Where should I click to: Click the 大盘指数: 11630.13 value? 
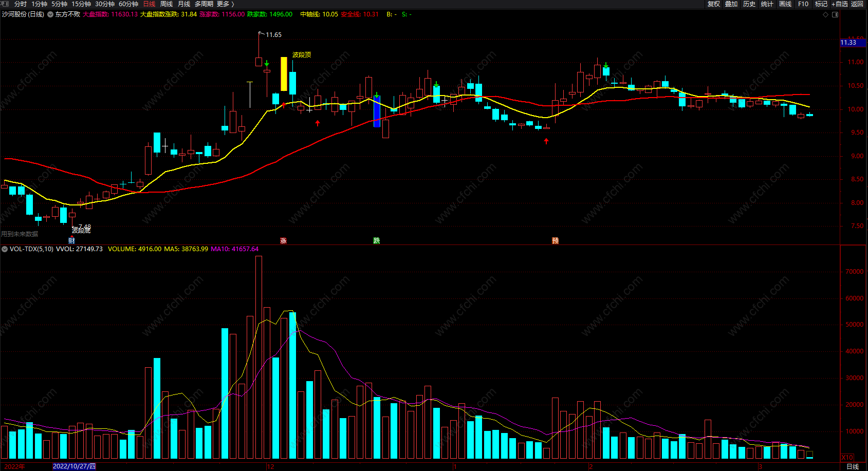(x=110, y=14)
